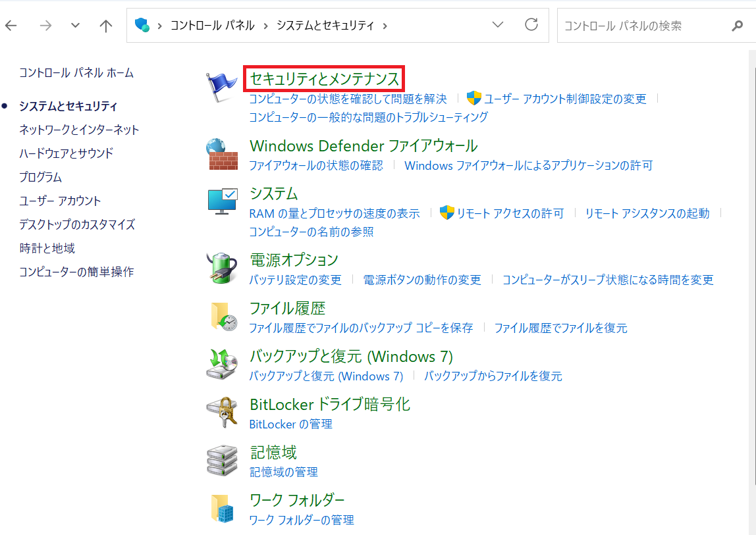756x535 pixels.
Task: Click the Security and Maintenance flag icon
Action: (x=221, y=88)
